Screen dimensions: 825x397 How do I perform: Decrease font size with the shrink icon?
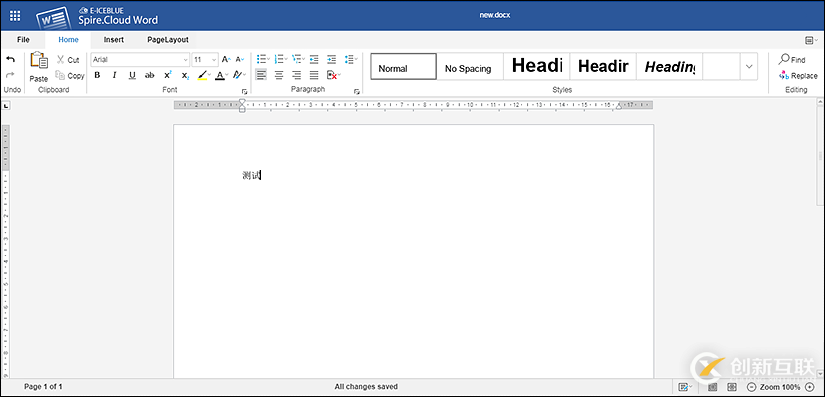click(x=239, y=60)
